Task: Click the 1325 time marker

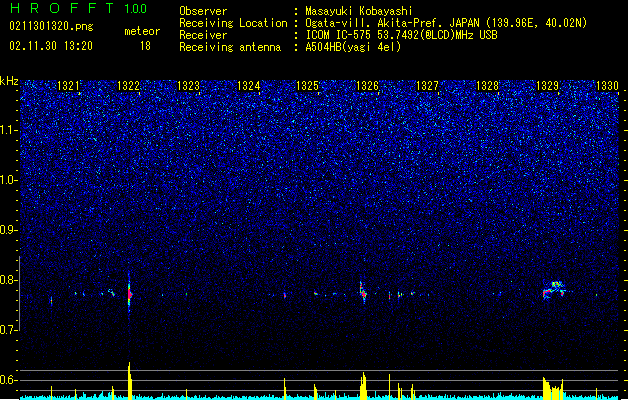Action: click(x=307, y=86)
